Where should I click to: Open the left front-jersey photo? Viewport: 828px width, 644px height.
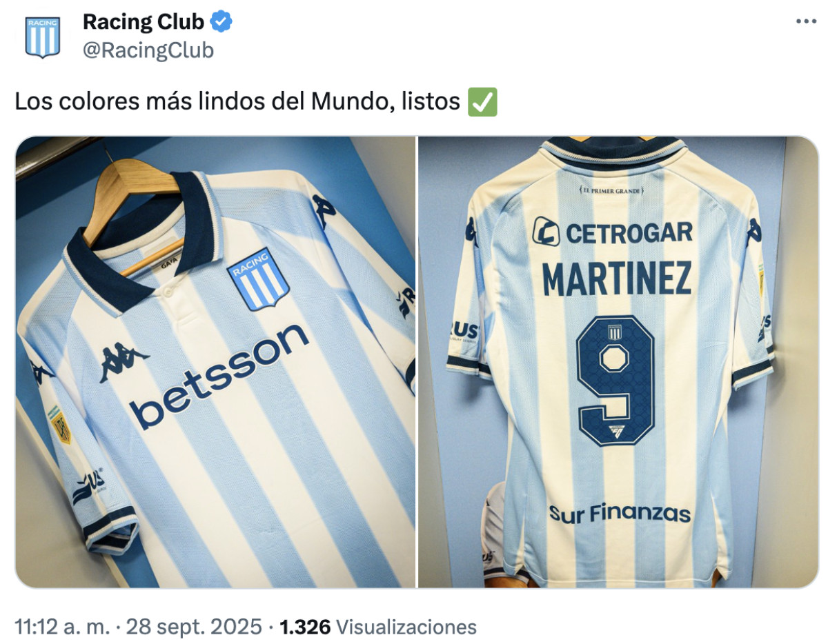(x=215, y=362)
